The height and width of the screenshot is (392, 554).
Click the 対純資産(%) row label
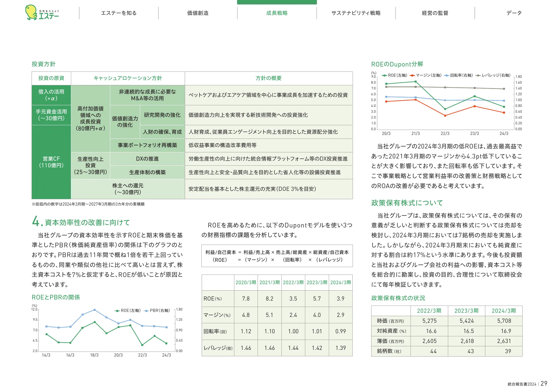coord(391,331)
